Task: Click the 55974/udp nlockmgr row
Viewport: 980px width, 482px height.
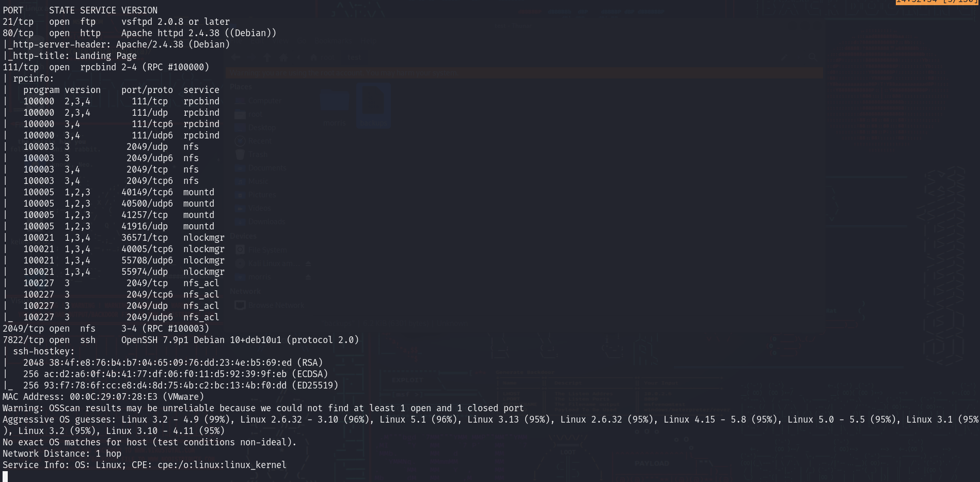Action: coord(114,272)
